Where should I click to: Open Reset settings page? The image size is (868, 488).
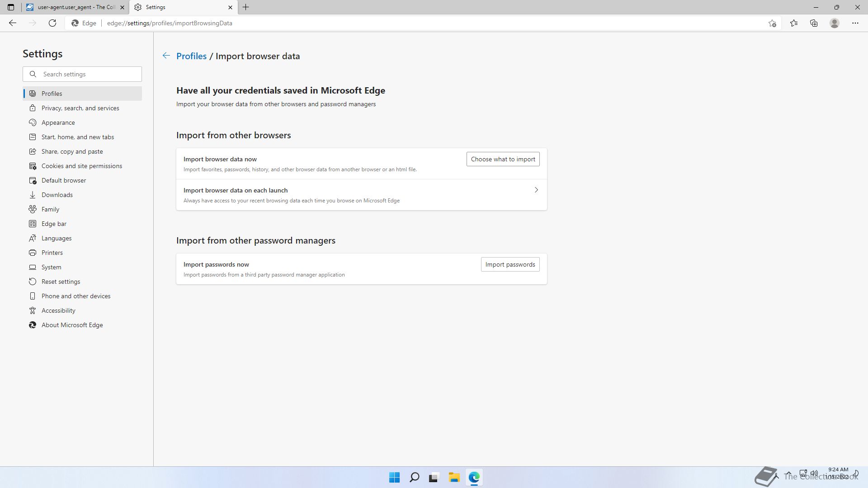tap(82, 282)
